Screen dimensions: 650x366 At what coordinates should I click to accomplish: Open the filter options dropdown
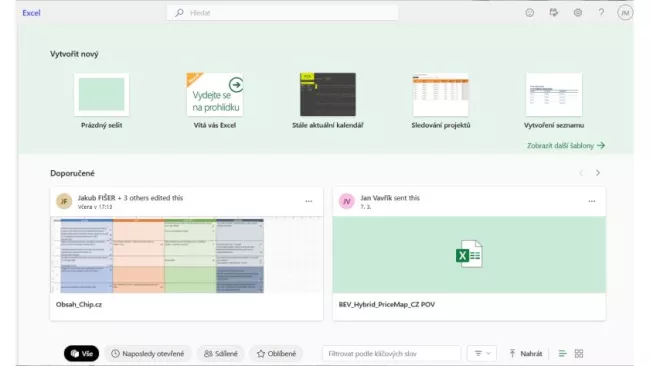pyautogui.click(x=482, y=354)
